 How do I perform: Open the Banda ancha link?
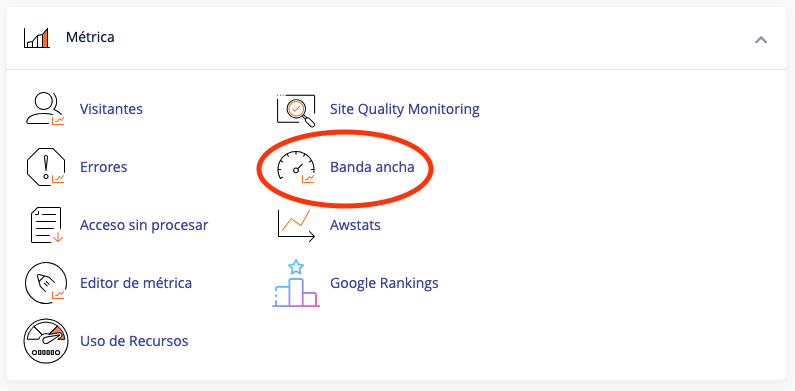[372, 167]
